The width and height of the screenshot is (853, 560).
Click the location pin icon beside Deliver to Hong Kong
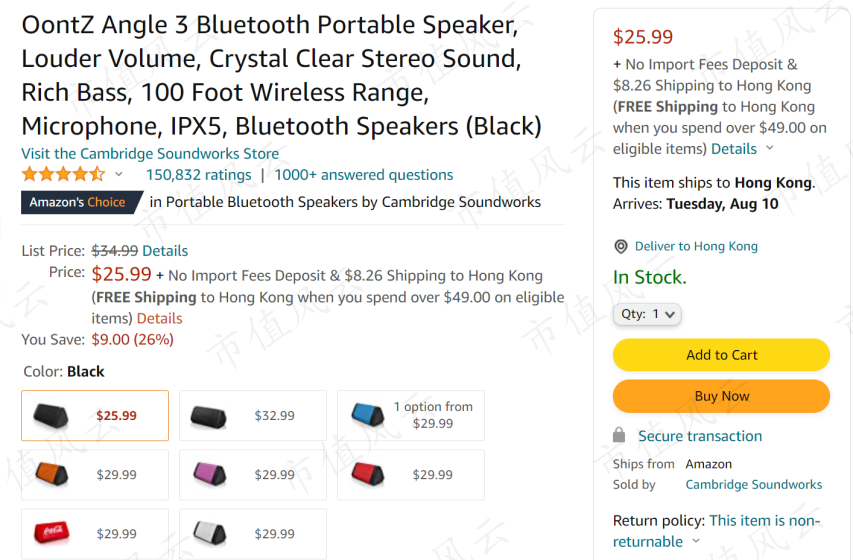621,247
